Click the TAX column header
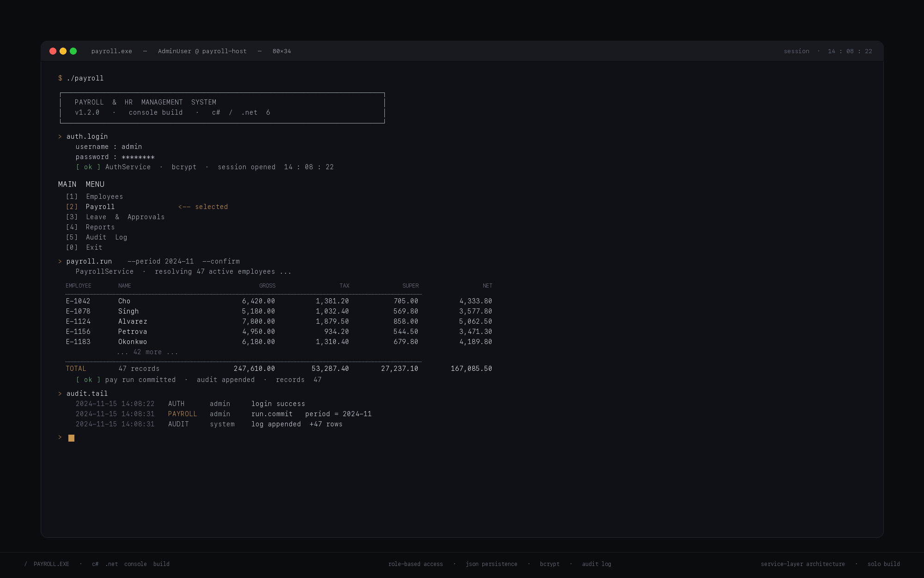Viewport: 924px width, 578px height. (344, 286)
